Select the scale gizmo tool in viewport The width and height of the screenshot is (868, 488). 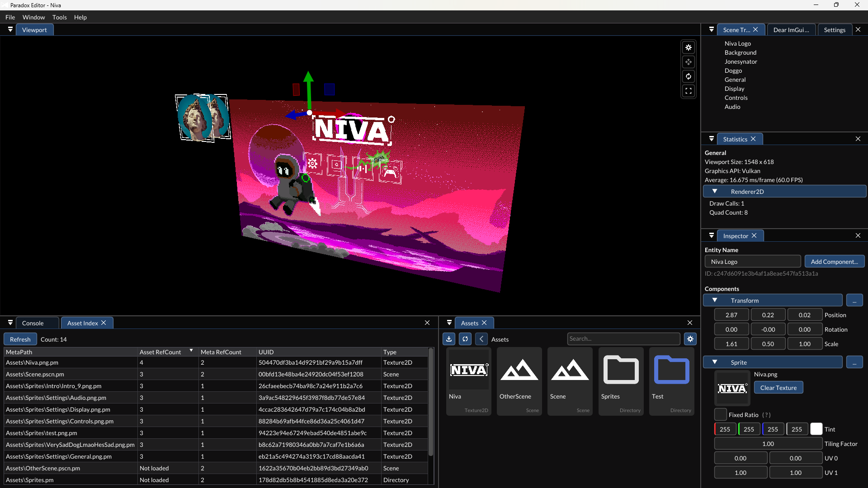tap(689, 91)
